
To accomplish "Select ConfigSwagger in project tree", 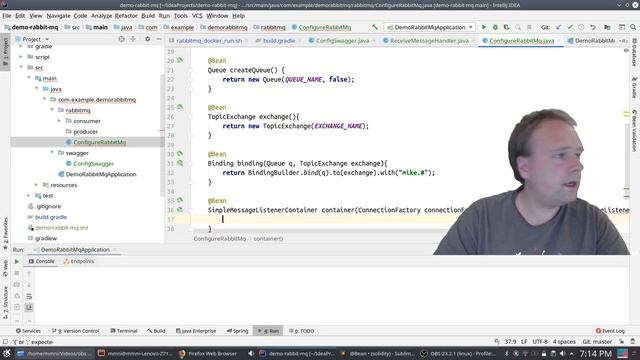I will click(x=93, y=164).
